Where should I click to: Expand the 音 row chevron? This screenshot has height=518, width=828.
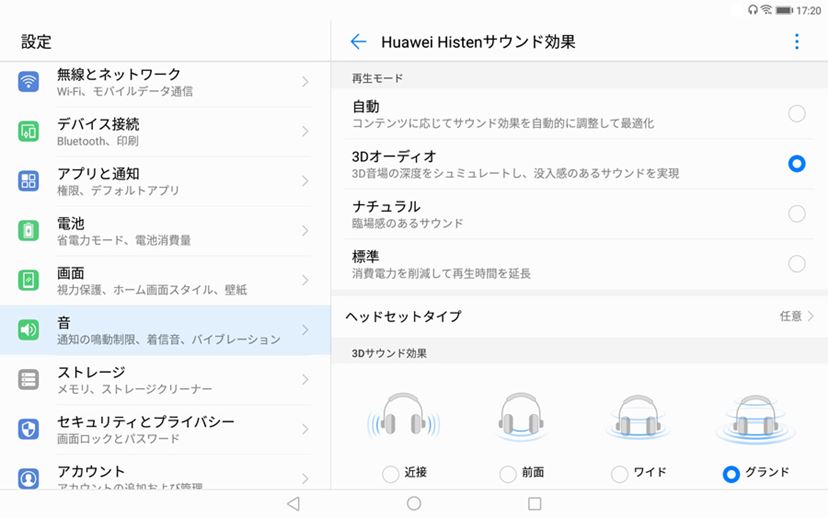pos(305,330)
